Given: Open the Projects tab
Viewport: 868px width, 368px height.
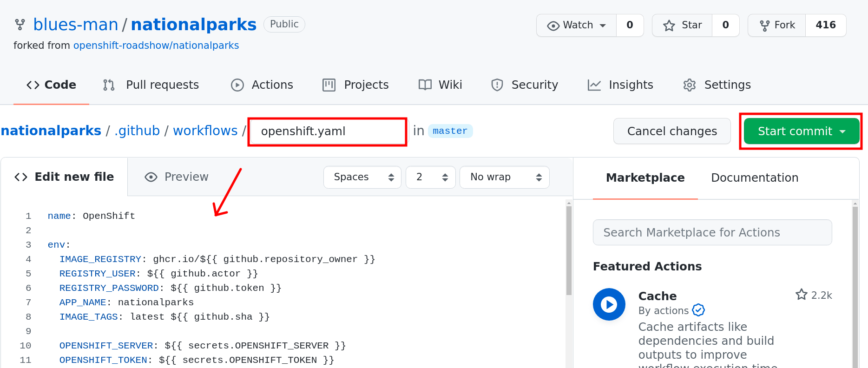Looking at the screenshot, I should point(355,85).
